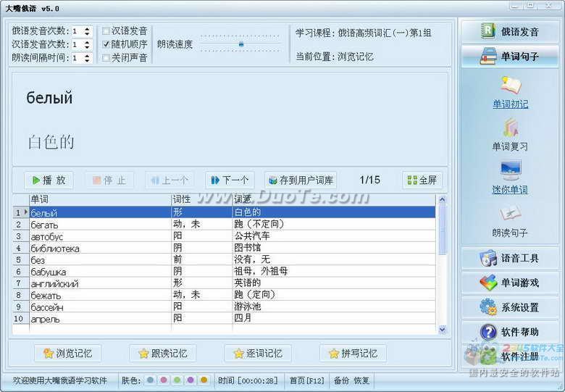This screenshot has height=392, width=565.
Task: Select the 单词句子 section tab
Action: pyautogui.click(x=510, y=57)
